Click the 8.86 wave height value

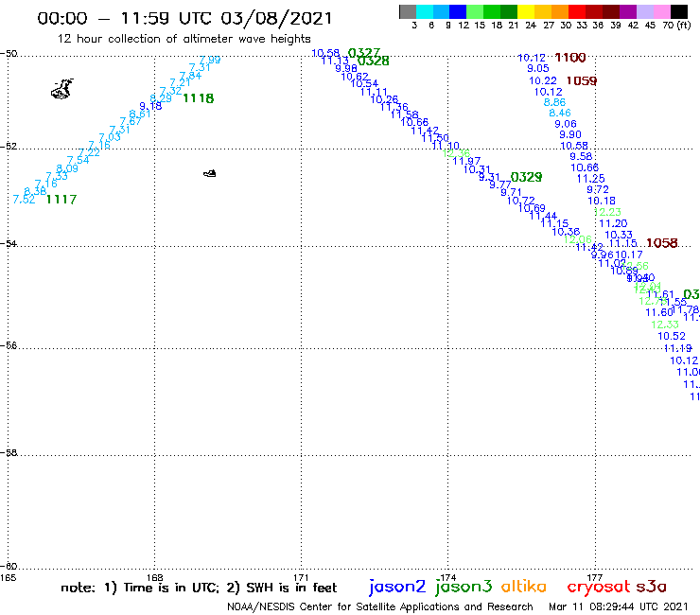click(554, 102)
